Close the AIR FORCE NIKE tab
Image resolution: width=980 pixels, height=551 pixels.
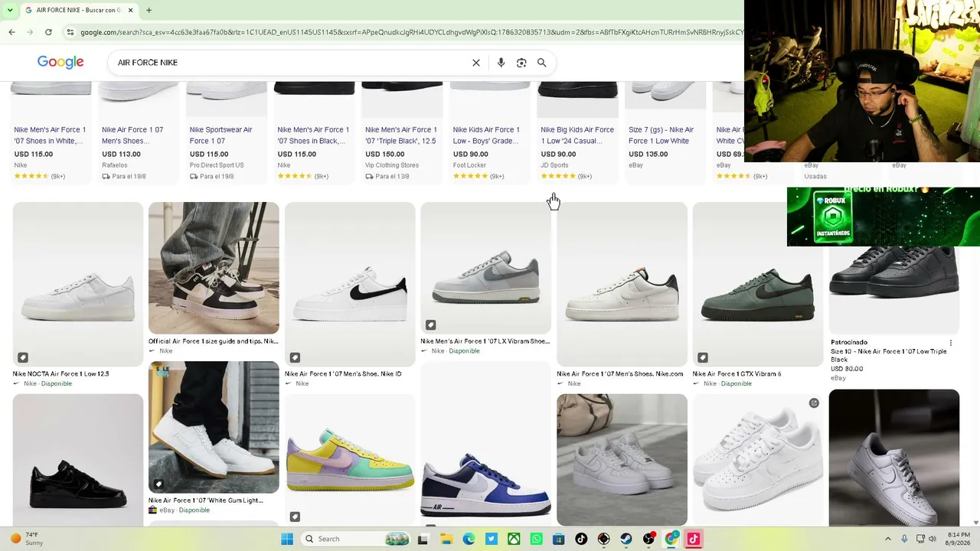131,10
